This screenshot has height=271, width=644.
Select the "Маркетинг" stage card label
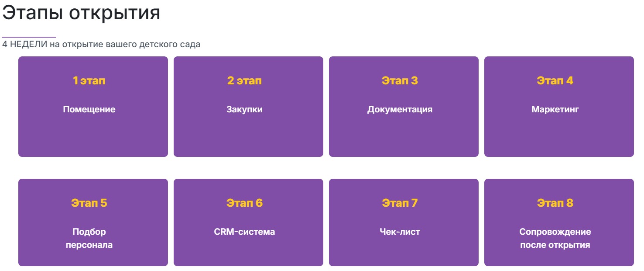(x=555, y=109)
